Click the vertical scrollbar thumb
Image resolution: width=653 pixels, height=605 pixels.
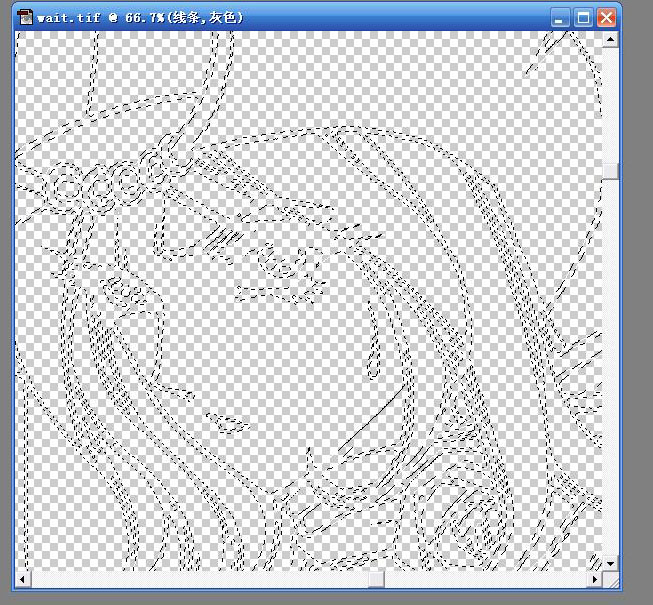[x=611, y=172]
